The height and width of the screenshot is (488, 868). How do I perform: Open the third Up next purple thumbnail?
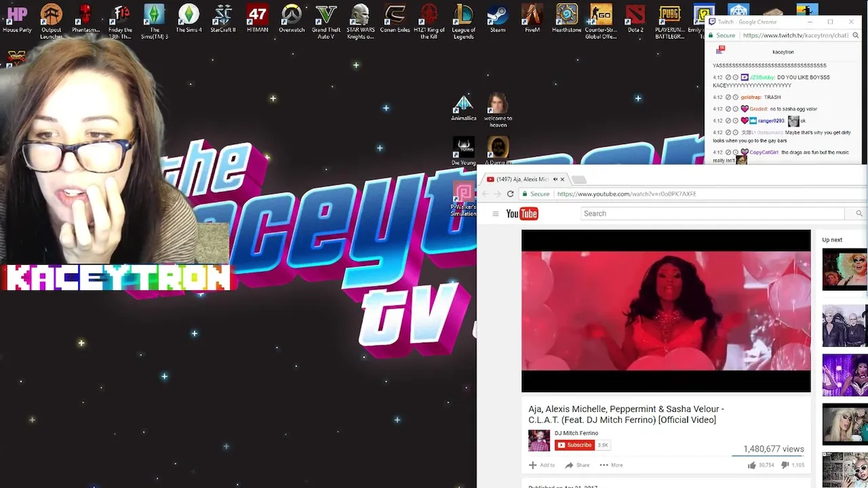(x=845, y=375)
